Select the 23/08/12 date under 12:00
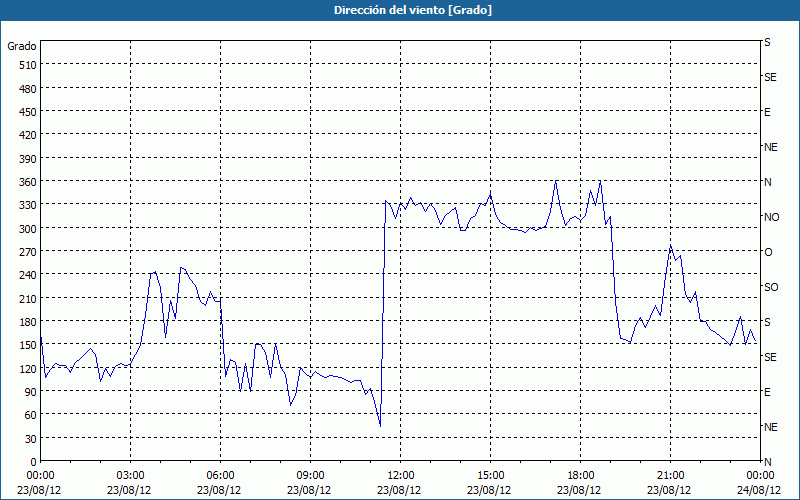Screen dimensions: 800x500 [x=399, y=490]
